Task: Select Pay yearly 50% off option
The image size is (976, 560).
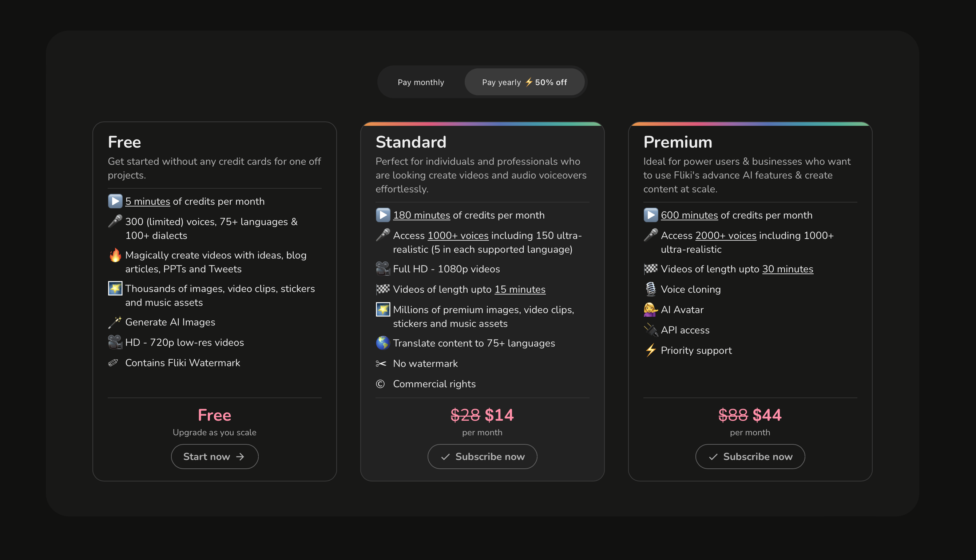Action: click(524, 82)
